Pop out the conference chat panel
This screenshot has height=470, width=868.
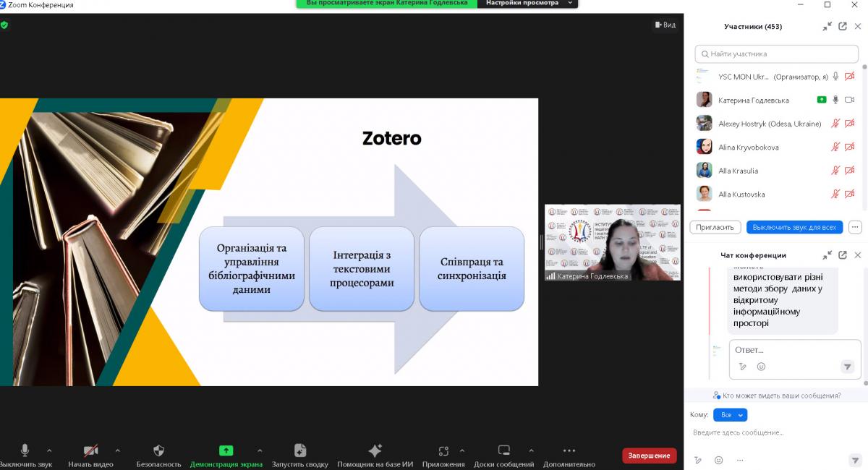[x=843, y=255]
